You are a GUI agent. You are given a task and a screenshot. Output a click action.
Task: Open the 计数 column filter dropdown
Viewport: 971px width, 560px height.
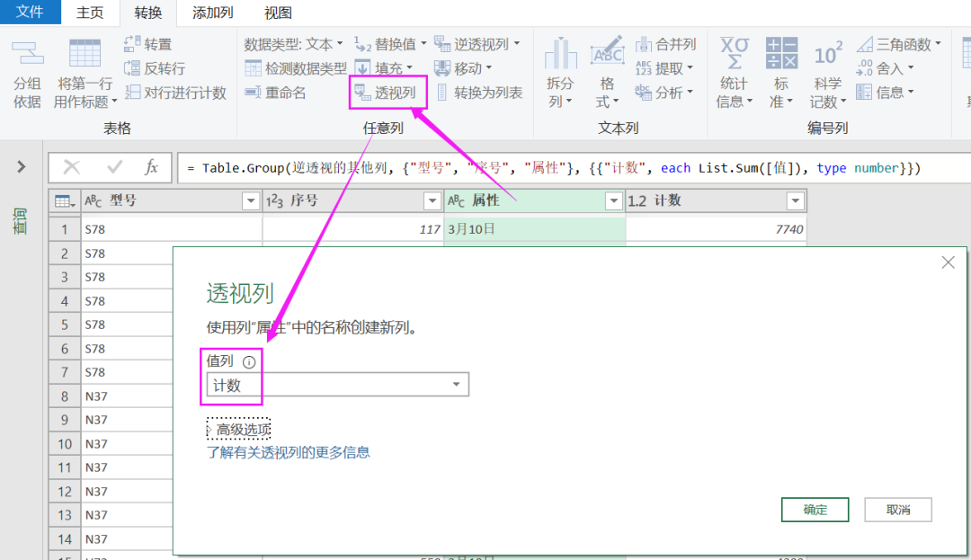pos(795,201)
